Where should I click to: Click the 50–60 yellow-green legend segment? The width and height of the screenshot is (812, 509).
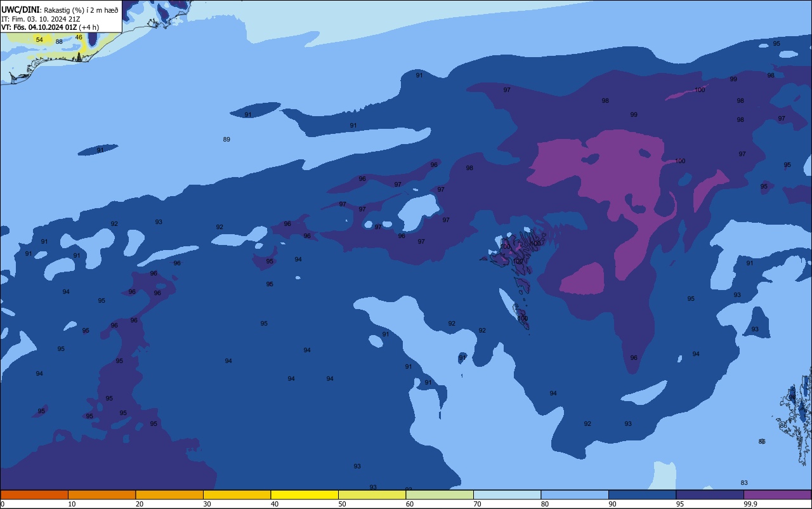[372, 494]
